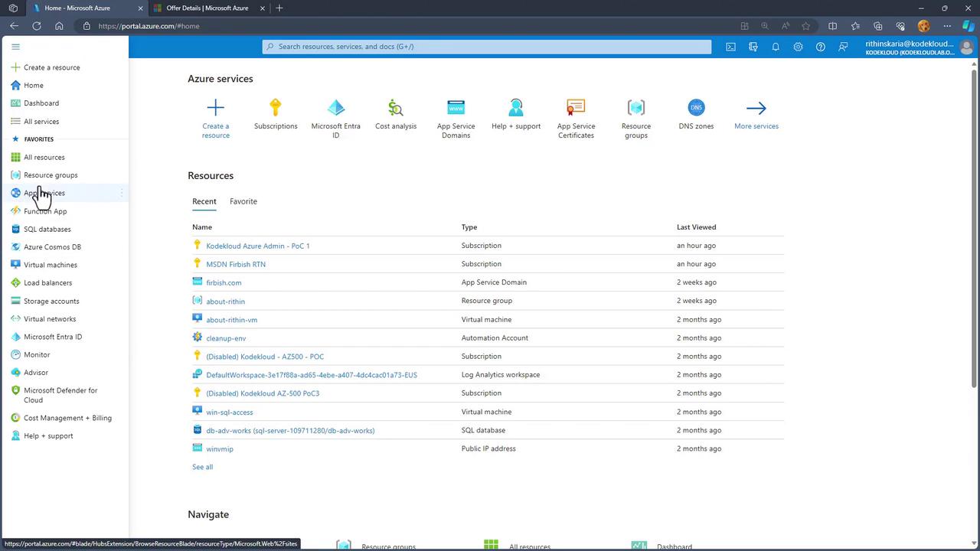This screenshot has width=980, height=551.
Task: Click the App Service Certificates icon
Action: click(576, 108)
